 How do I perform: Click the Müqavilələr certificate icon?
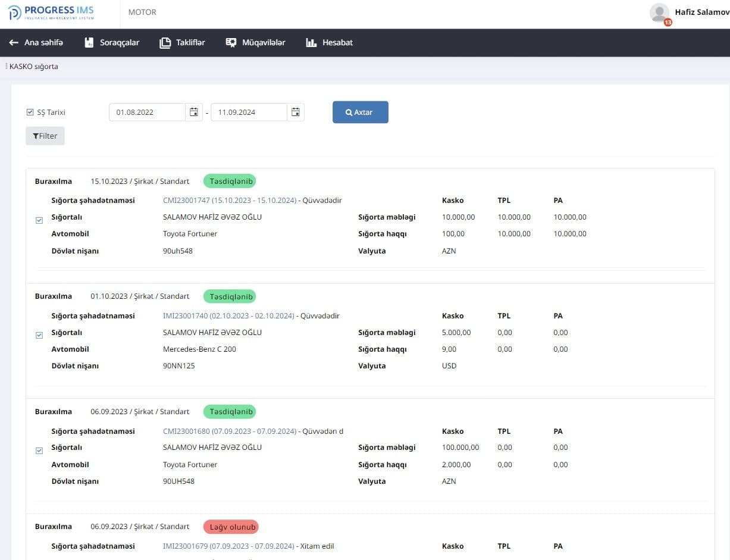pyautogui.click(x=231, y=43)
